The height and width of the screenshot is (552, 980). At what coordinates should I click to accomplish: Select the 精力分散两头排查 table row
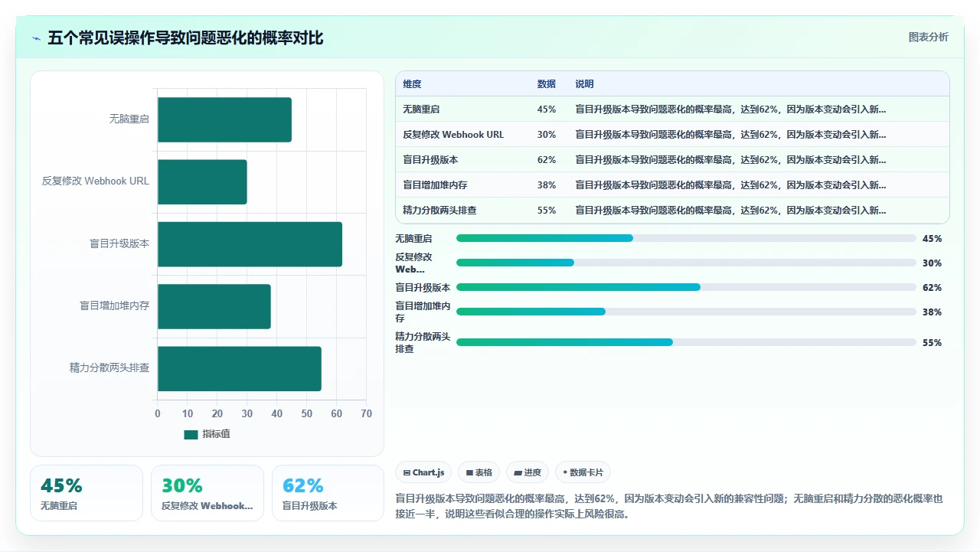[672, 211]
